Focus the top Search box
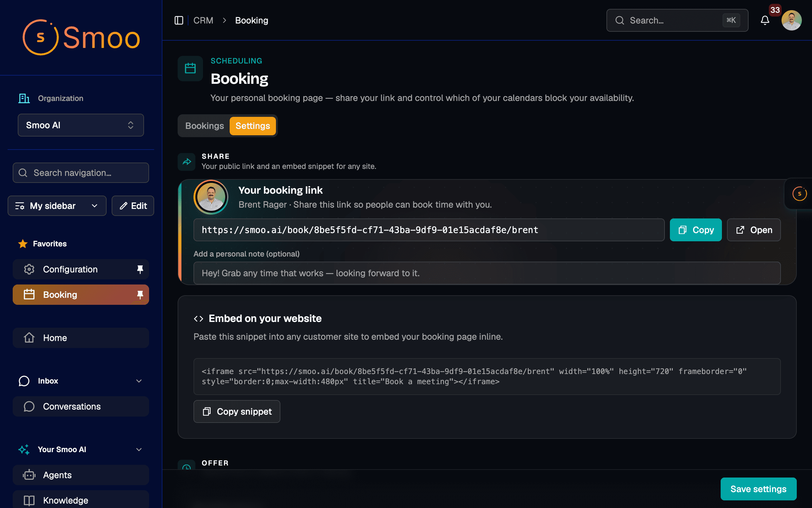 [x=677, y=21]
